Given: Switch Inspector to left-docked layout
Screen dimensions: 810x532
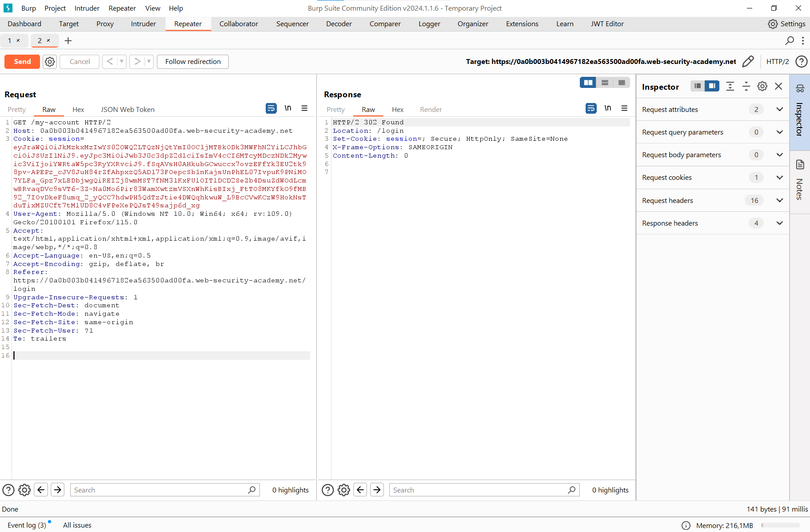Looking at the screenshot, I should coord(698,86).
